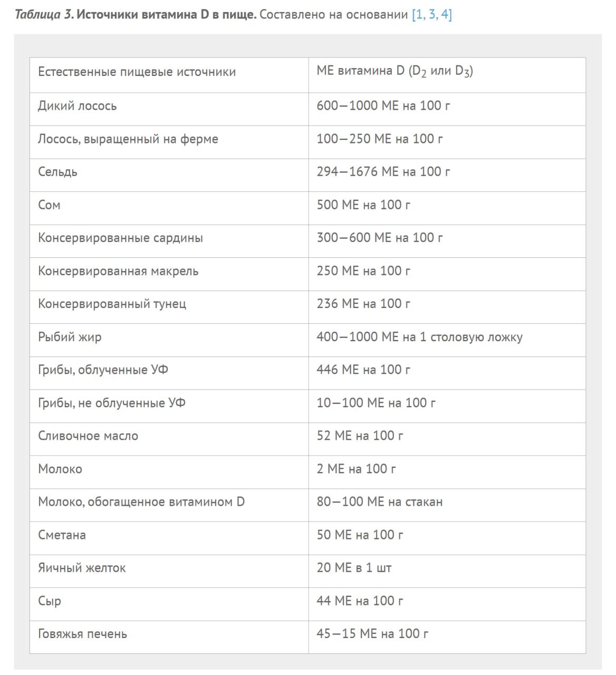Image resolution: width=616 pixels, height=675 pixels.
Task: Select the 'Консервированная макрель' cell
Action: pos(118,271)
